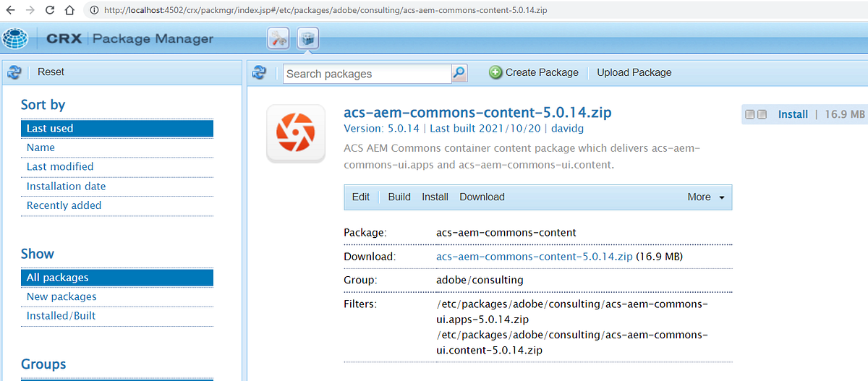
Task: Show All packages
Action: (117, 278)
